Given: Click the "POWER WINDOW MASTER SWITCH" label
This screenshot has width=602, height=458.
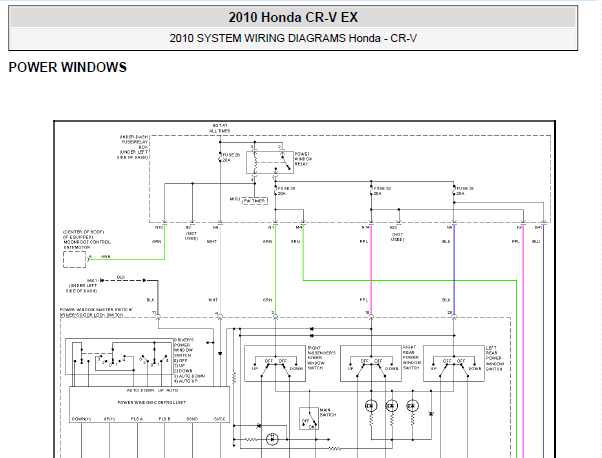Looking at the screenshot, I should click(x=96, y=312).
